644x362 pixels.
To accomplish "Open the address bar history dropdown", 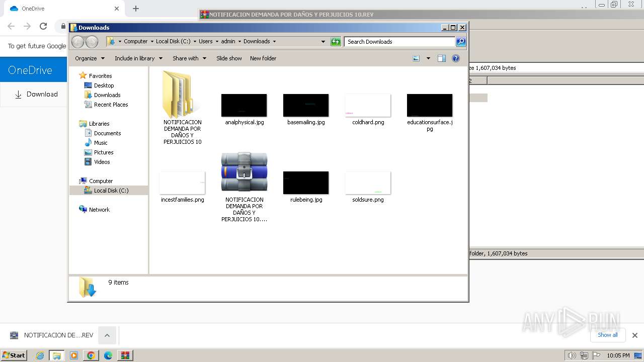I will click(323, 42).
